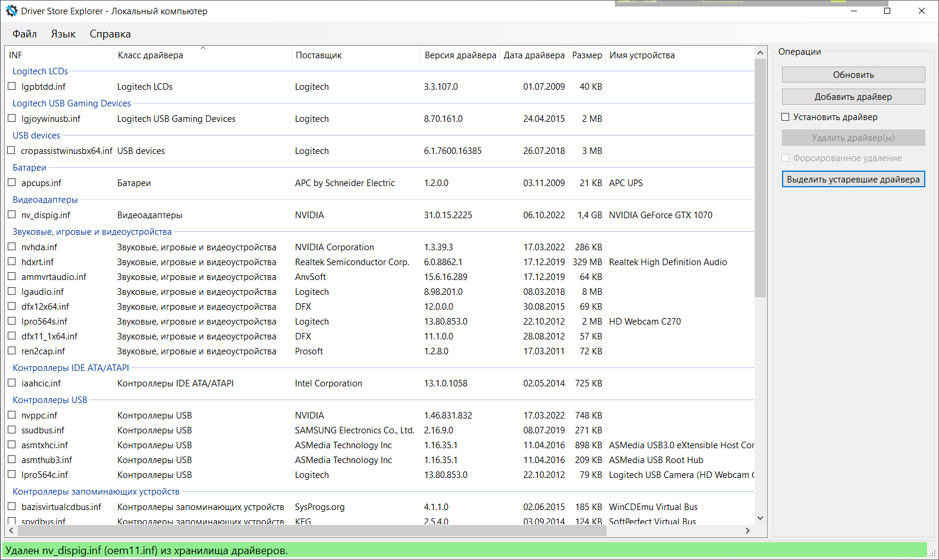Viewport: 939px width, 560px height.
Task: Mark the hdxrt.inf checkbox
Action: tap(12, 262)
